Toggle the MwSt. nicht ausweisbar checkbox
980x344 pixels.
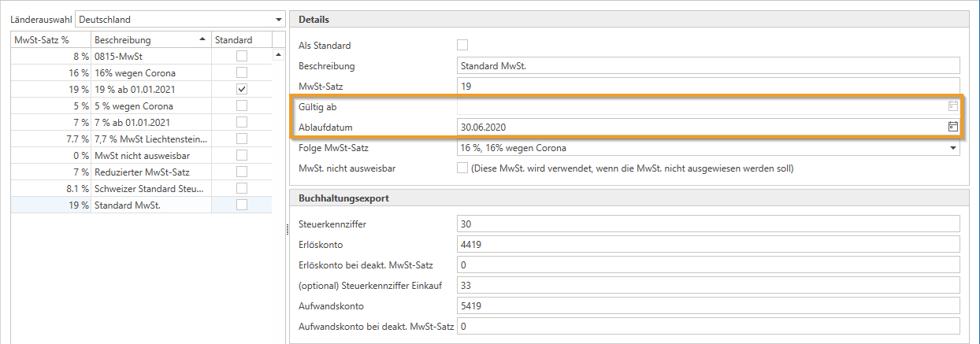(462, 168)
